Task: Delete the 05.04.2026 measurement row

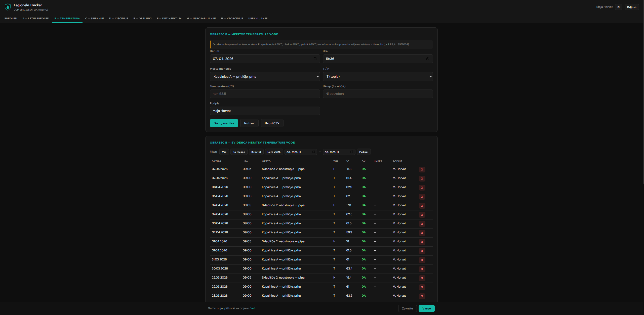Action: point(422,197)
